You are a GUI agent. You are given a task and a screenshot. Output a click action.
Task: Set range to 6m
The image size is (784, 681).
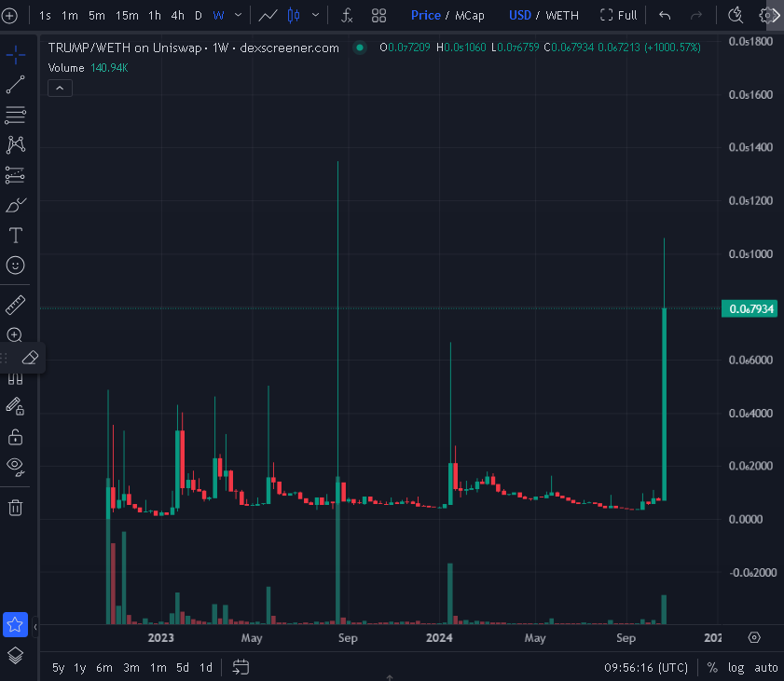click(104, 668)
